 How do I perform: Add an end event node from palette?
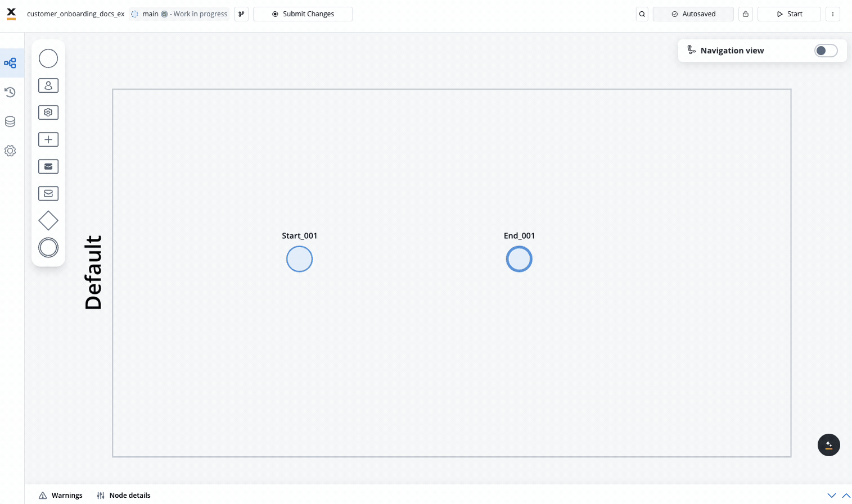[x=48, y=248]
